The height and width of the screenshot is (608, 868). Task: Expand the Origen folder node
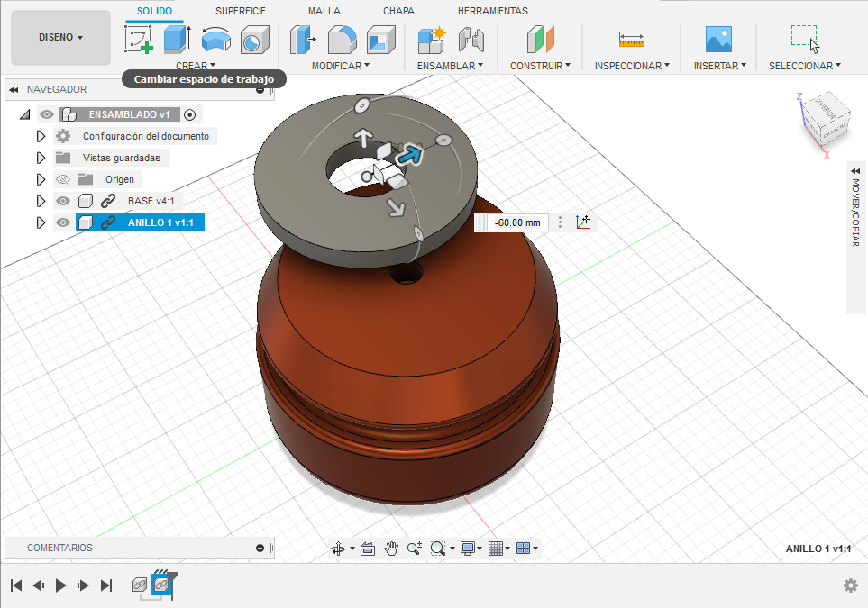pos(41,179)
